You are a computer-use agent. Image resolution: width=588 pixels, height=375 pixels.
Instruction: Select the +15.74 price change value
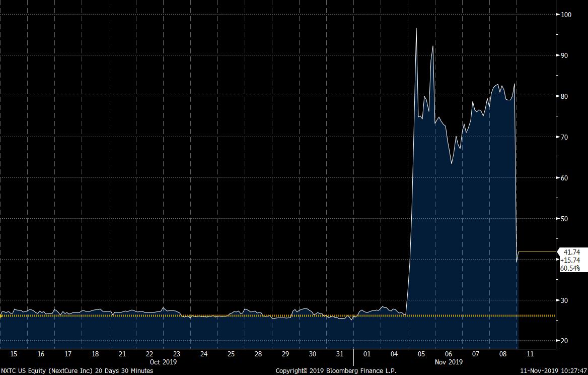tap(570, 260)
